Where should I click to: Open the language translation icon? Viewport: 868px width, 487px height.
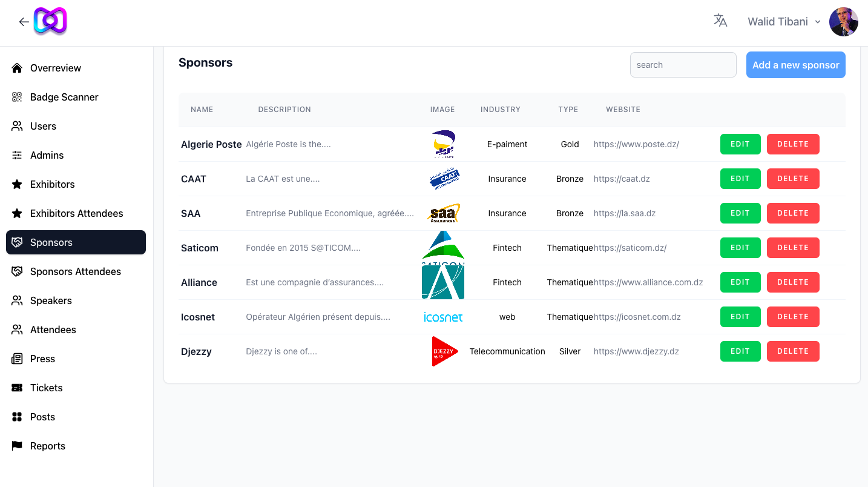pyautogui.click(x=720, y=21)
